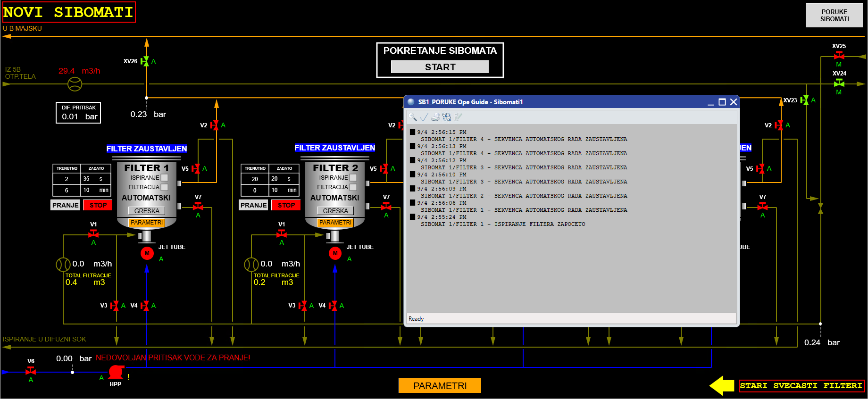The height and width of the screenshot is (399, 868).
Task: Select message marker at 2:56:10 PM
Action: pos(413,175)
